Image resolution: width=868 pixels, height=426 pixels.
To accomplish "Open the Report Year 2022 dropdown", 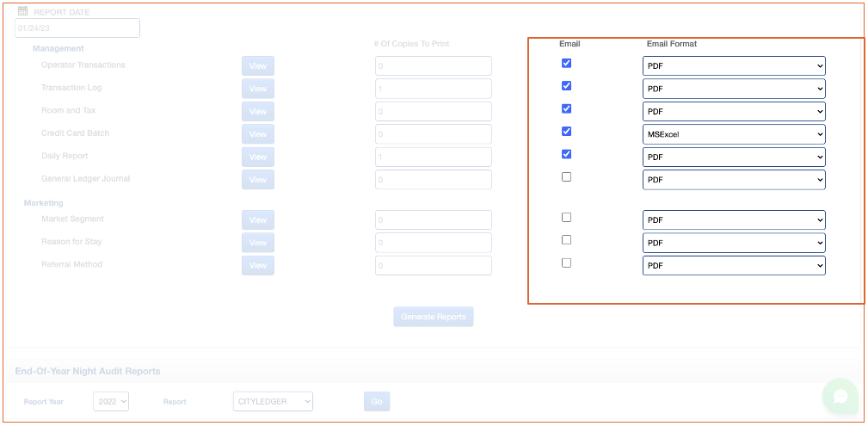I will pyautogui.click(x=111, y=401).
